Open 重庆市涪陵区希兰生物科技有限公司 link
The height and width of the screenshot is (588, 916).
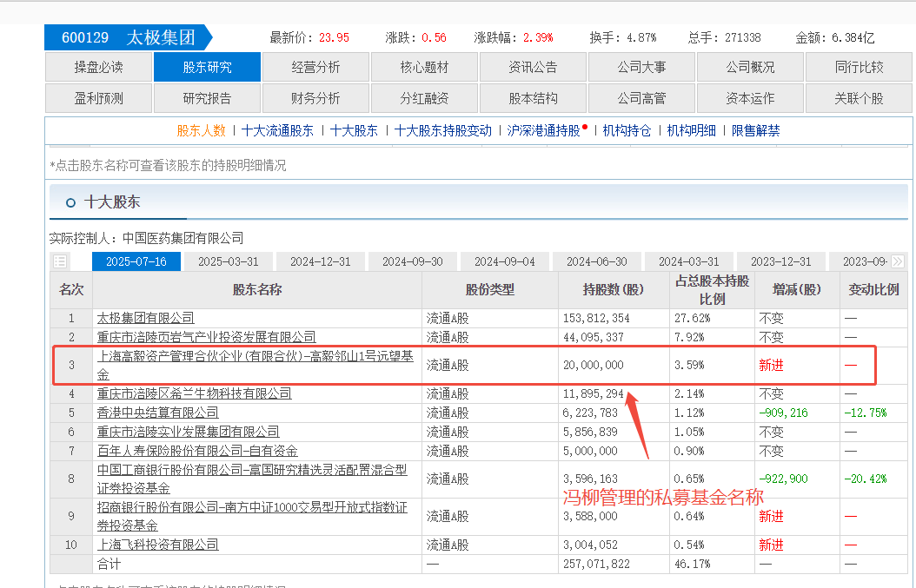pyautogui.click(x=194, y=393)
